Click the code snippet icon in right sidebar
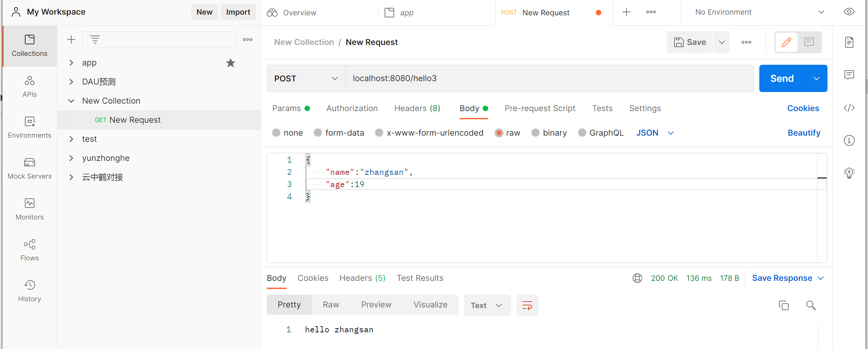Viewport: 868px width, 349px height. tap(849, 108)
